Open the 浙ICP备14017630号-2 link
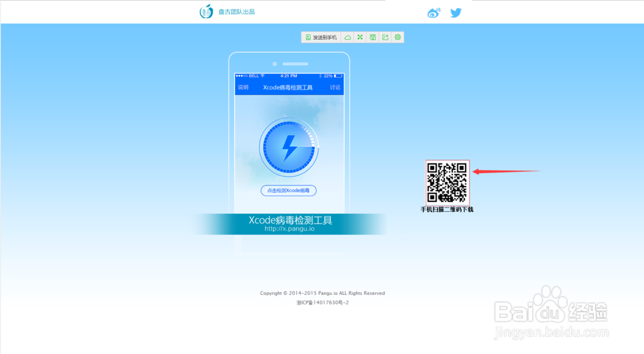 click(323, 303)
